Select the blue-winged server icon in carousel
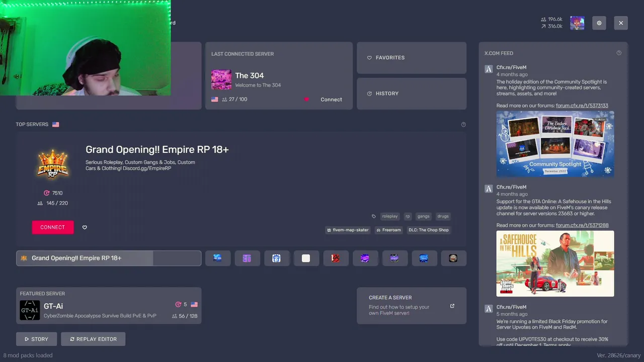The width and height of the screenshot is (644, 362). (x=217, y=258)
